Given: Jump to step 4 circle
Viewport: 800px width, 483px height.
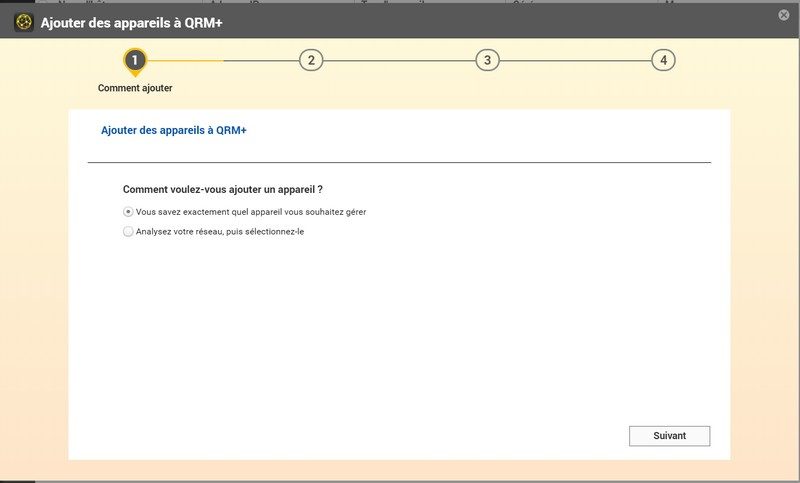Looking at the screenshot, I should point(663,60).
